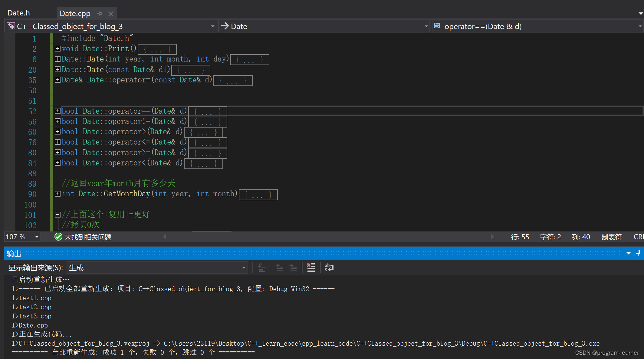Click collapsed { ... } box after Date::Print()
Viewport: 644px width, 359px height.
157,49
